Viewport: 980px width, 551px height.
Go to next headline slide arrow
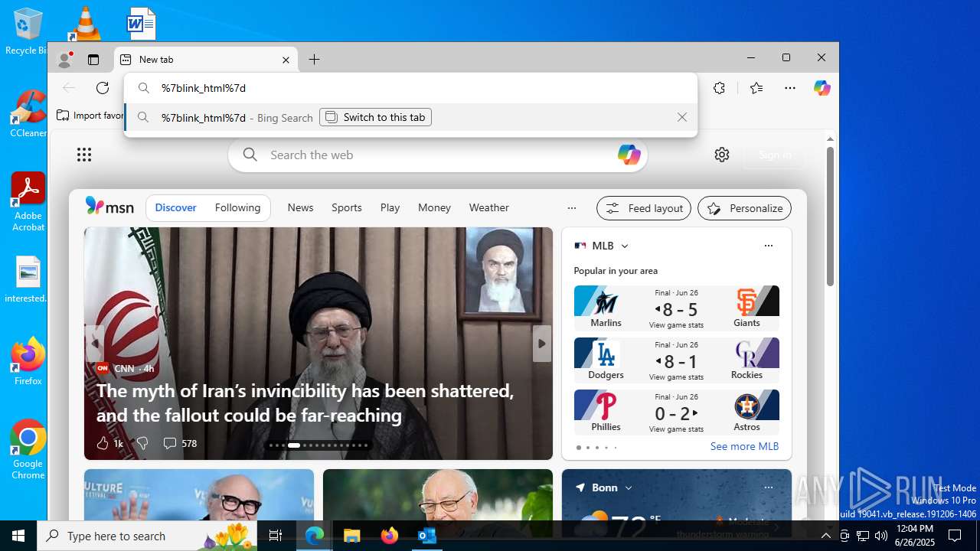click(542, 344)
